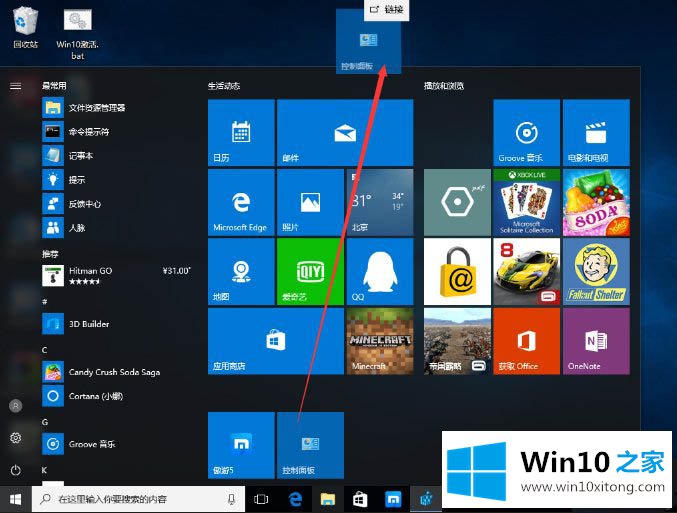The height and width of the screenshot is (513, 677).
Task: Click the # letter group header
Action: [x=44, y=301]
